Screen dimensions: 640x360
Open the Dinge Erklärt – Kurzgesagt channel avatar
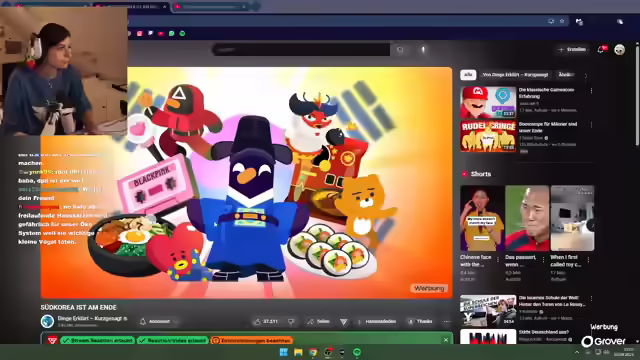(47, 322)
